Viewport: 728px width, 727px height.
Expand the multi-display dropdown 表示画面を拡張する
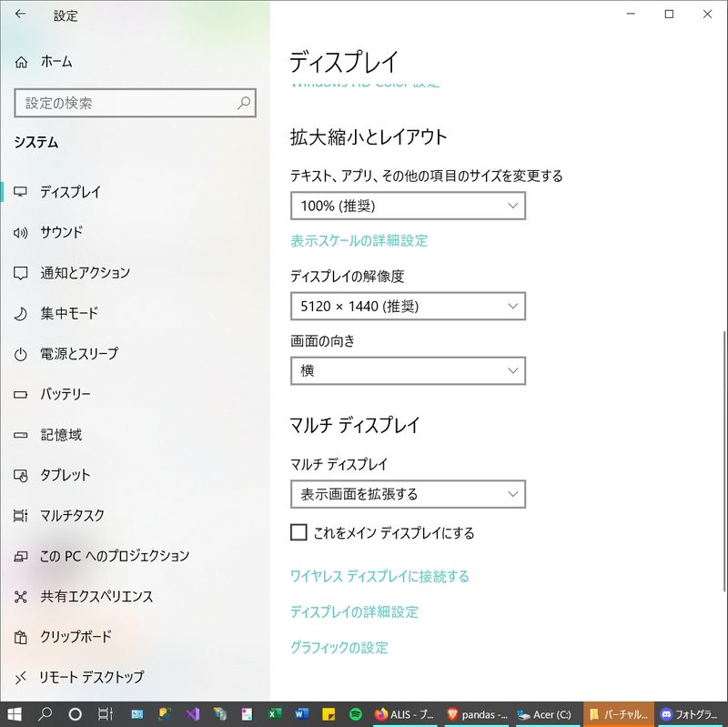[408, 494]
